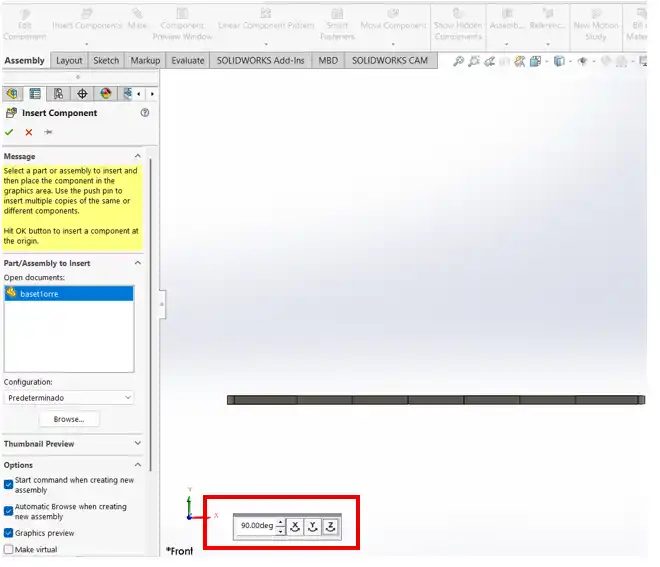Open Display Style icon in view toolbar

pyautogui.click(x=559, y=61)
